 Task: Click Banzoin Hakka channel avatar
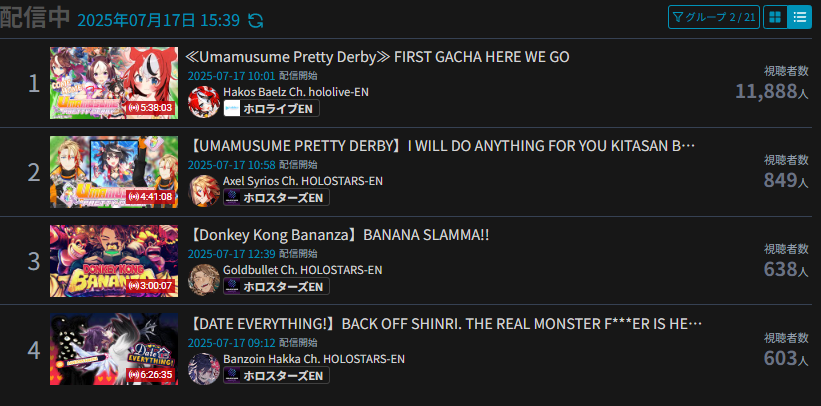(204, 369)
